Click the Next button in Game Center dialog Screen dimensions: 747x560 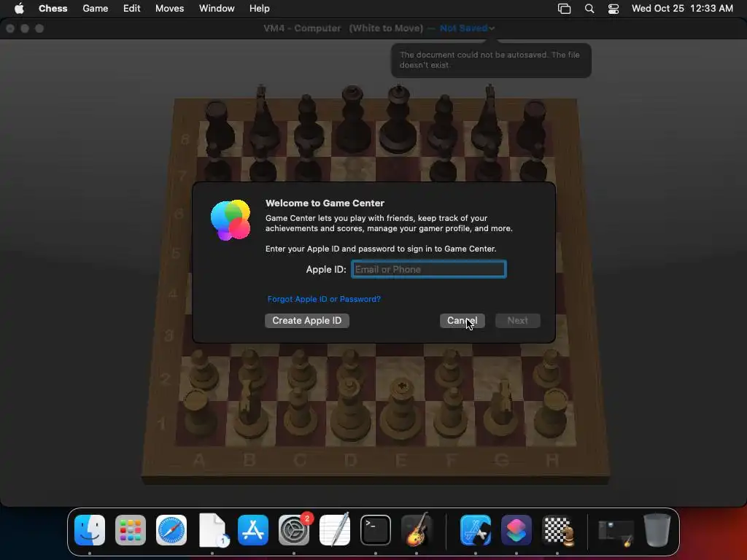tap(517, 321)
